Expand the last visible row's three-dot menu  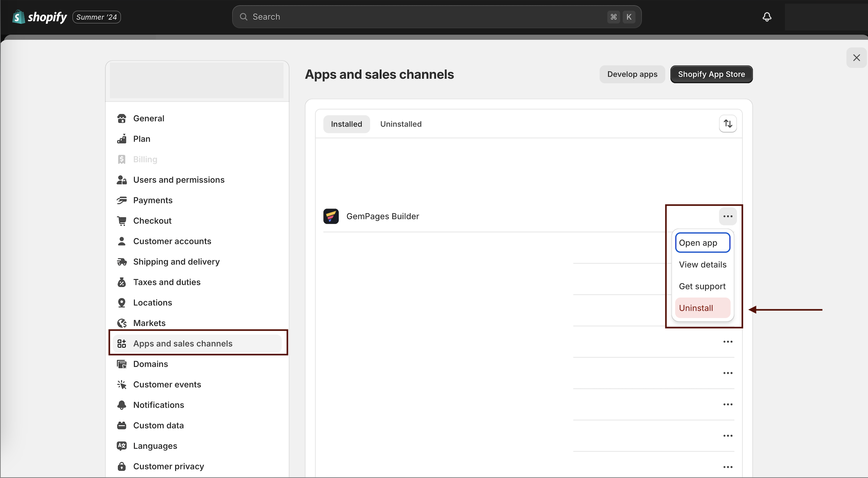coord(728,467)
